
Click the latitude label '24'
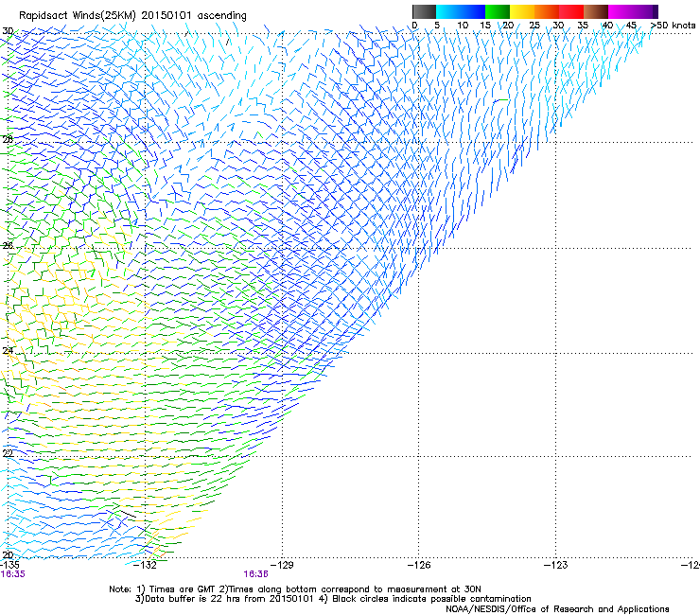[8, 351]
